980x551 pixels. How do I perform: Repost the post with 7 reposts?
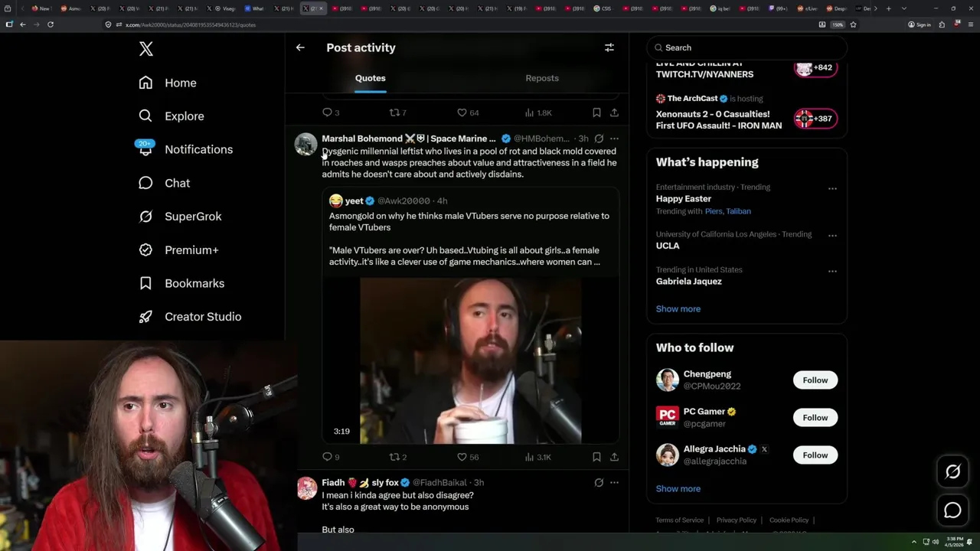[x=398, y=112]
